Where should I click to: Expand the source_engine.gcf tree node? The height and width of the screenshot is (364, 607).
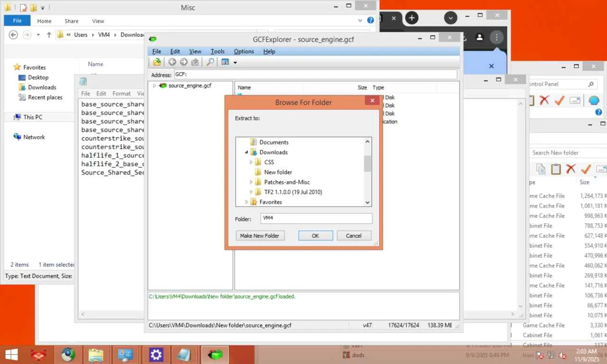coord(154,86)
